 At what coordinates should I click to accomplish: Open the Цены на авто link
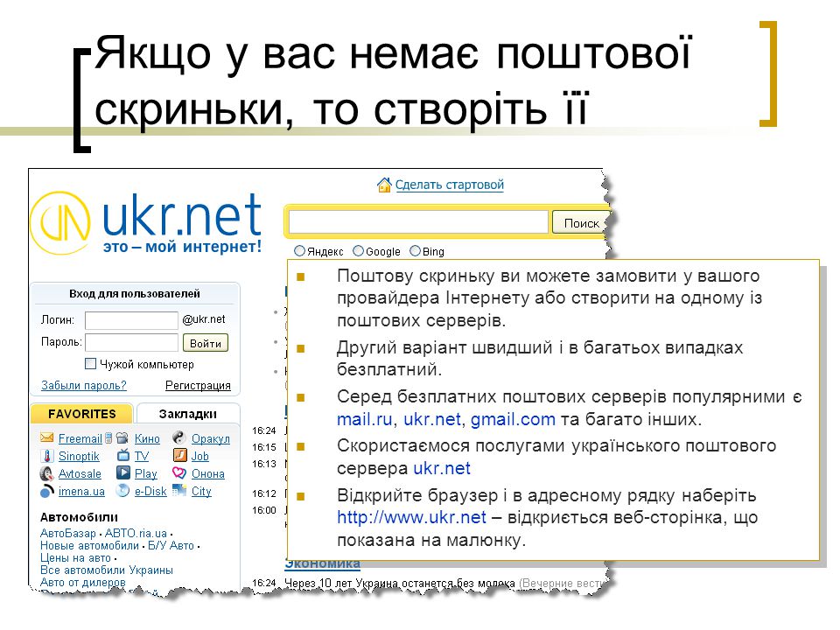coord(75,558)
